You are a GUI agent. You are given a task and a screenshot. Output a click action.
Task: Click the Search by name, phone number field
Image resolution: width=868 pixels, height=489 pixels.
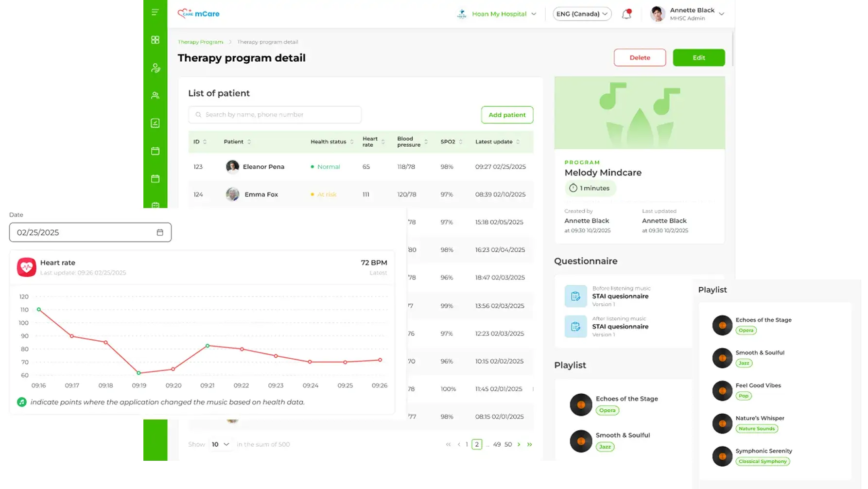pyautogui.click(x=275, y=115)
